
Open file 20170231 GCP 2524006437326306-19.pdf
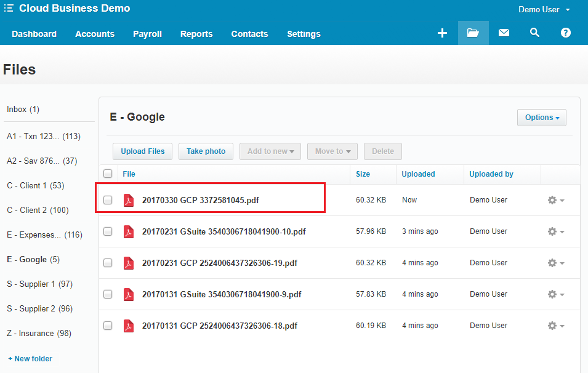tap(220, 263)
